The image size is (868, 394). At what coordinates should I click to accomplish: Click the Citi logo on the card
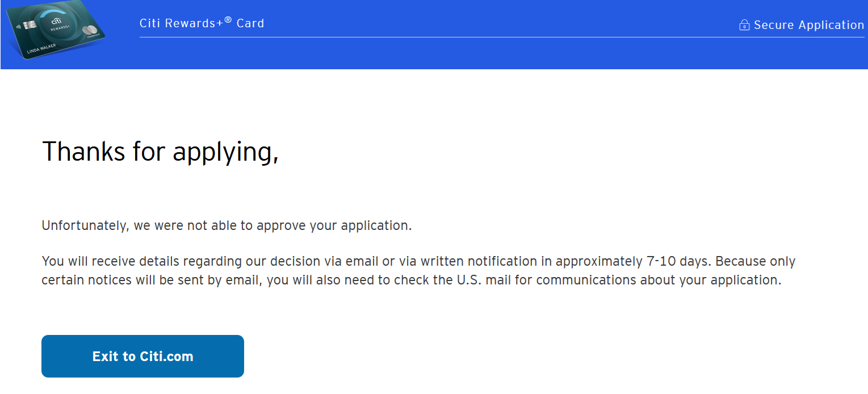(57, 21)
